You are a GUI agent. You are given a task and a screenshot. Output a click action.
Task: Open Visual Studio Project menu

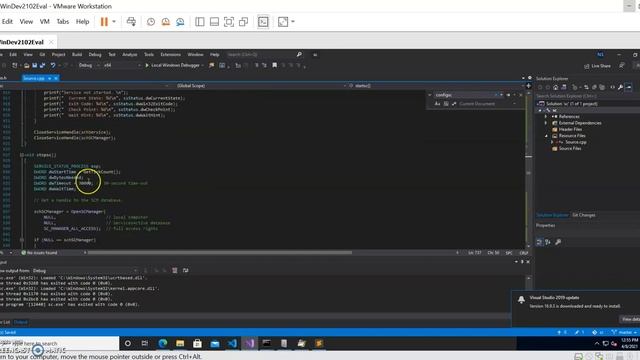58,54
